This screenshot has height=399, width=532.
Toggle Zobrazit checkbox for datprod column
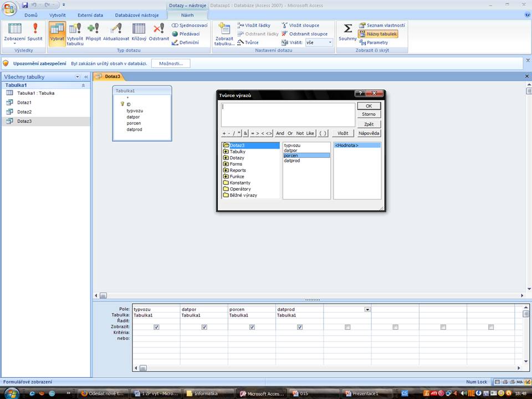(300, 327)
